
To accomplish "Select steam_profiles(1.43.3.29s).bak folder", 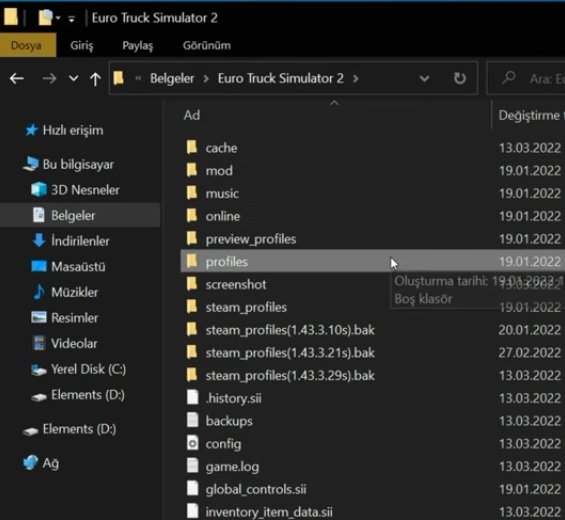I will point(290,375).
